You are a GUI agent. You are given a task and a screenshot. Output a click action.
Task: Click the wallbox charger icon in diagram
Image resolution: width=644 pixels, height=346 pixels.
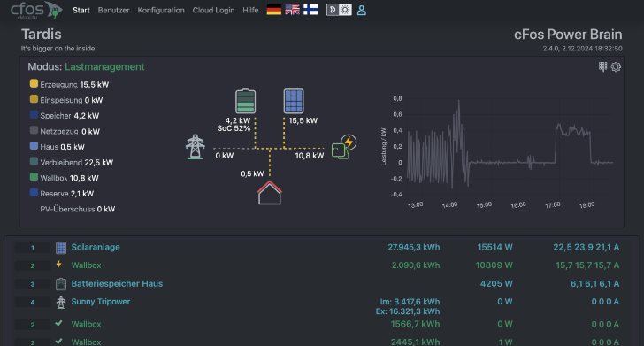click(x=344, y=147)
